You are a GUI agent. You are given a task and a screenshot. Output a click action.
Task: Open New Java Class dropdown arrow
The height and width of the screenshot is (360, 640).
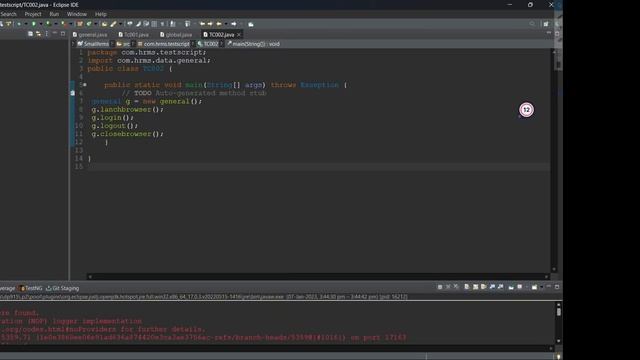coord(96,24)
